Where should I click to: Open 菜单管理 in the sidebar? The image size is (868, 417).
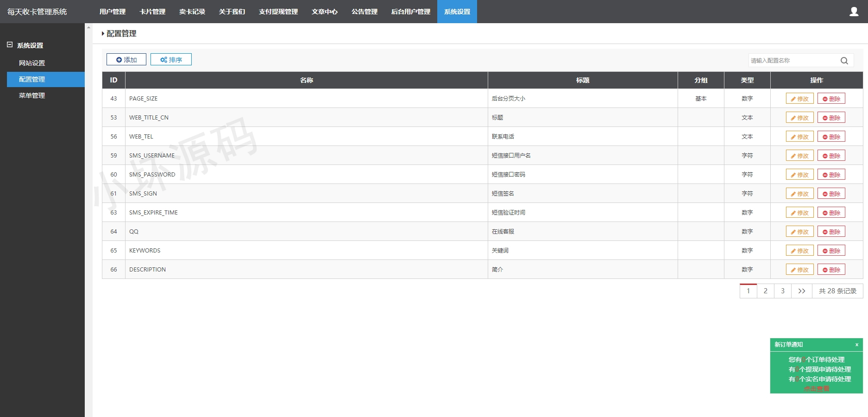pos(32,95)
